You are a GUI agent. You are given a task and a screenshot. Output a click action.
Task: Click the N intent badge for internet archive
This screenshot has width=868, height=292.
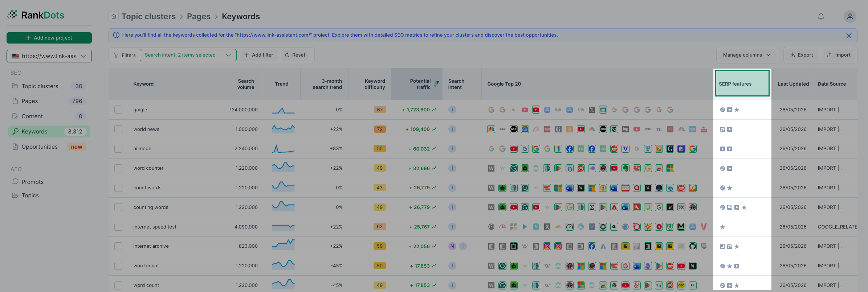pyautogui.click(x=452, y=246)
